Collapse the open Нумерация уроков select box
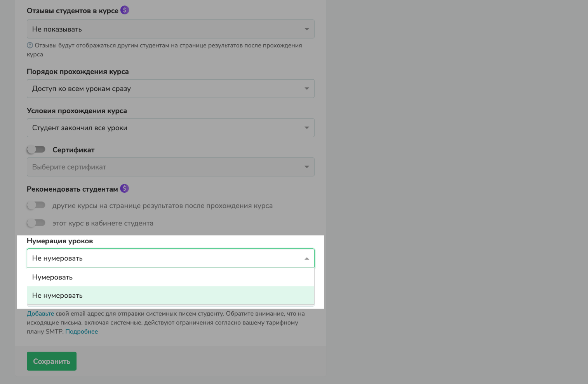The image size is (588, 384). pos(170,258)
